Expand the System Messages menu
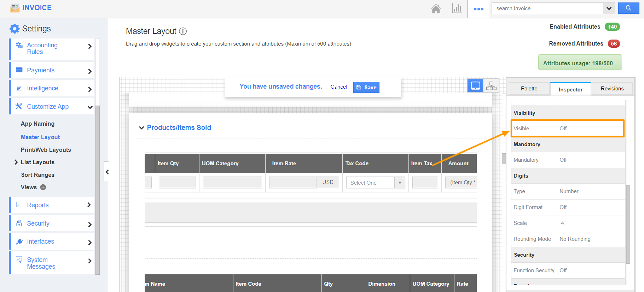644x292 pixels. (90, 261)
